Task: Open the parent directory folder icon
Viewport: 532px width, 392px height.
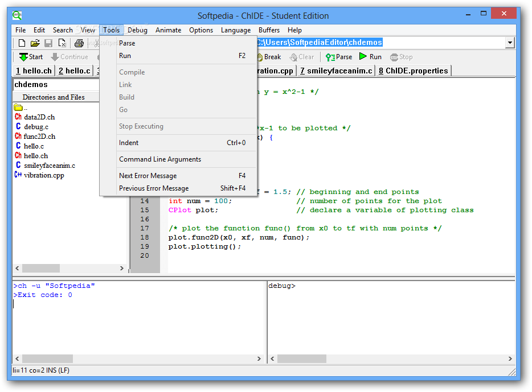Action: click(x=18, y=108)
